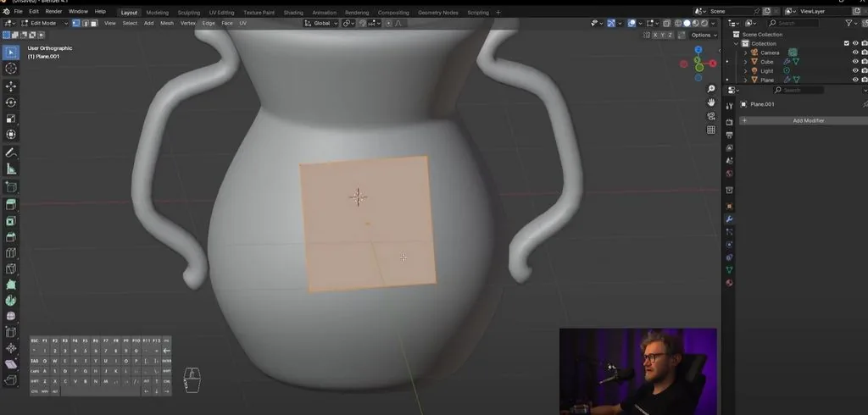Open the World properties tab

(x=729, y=174)
